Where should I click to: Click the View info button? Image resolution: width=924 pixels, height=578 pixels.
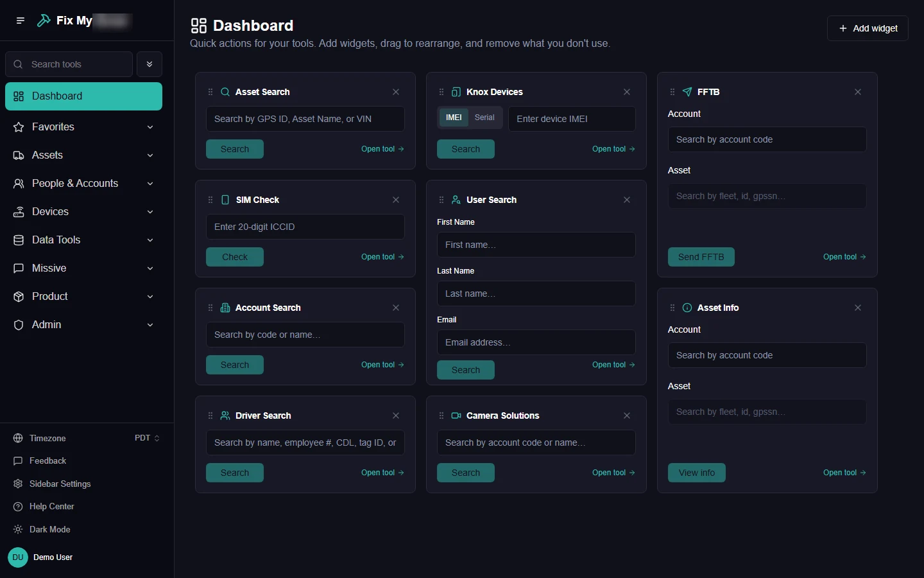click(x=697, y=473)
